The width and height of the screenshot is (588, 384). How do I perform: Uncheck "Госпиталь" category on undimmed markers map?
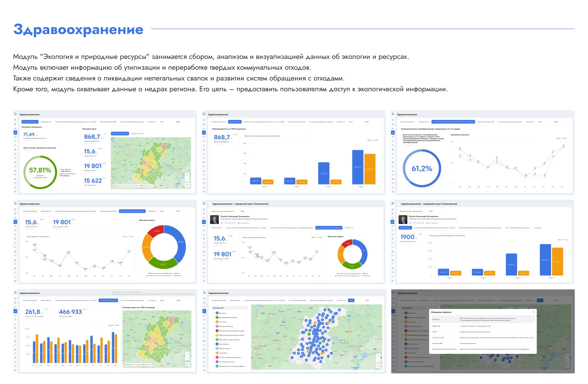point(214,322)
